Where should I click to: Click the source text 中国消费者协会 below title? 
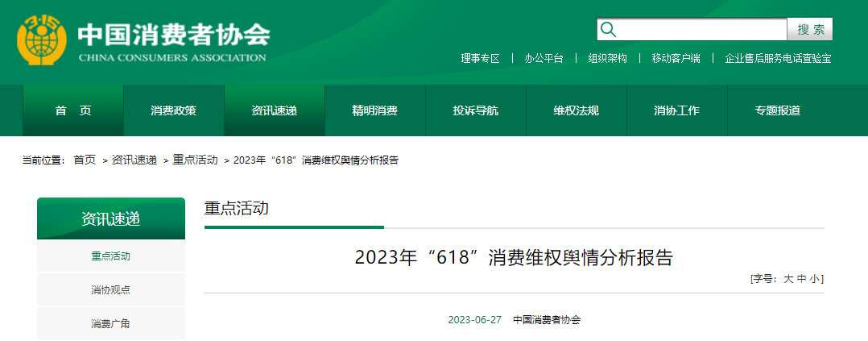pos(547,320)
